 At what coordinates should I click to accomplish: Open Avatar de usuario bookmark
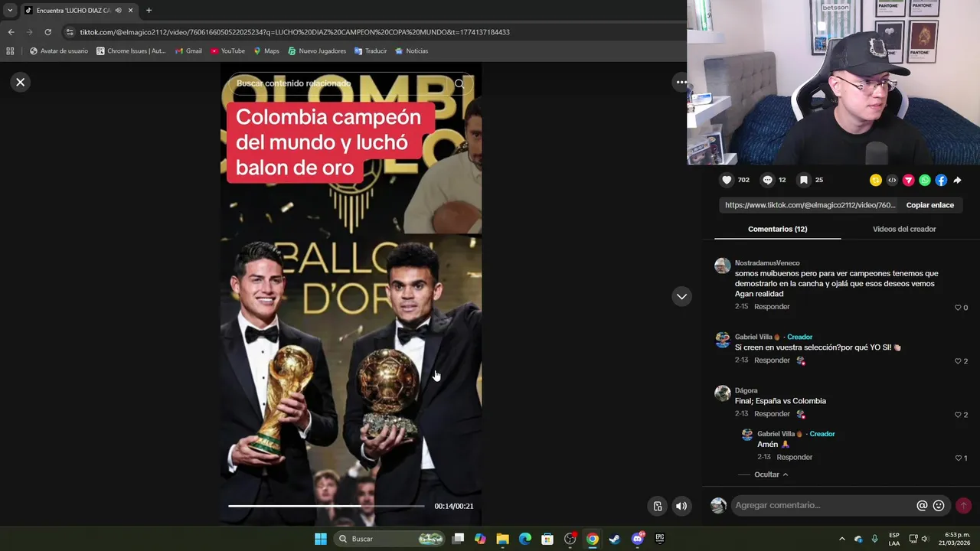[x=58, y=51]
